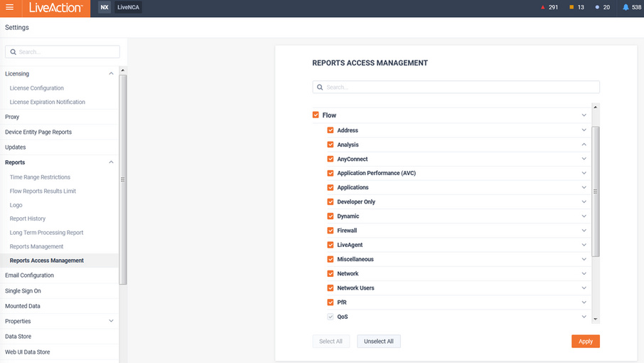
Task: Collapse the Licensing section chevron
Action: pos(111,73)
